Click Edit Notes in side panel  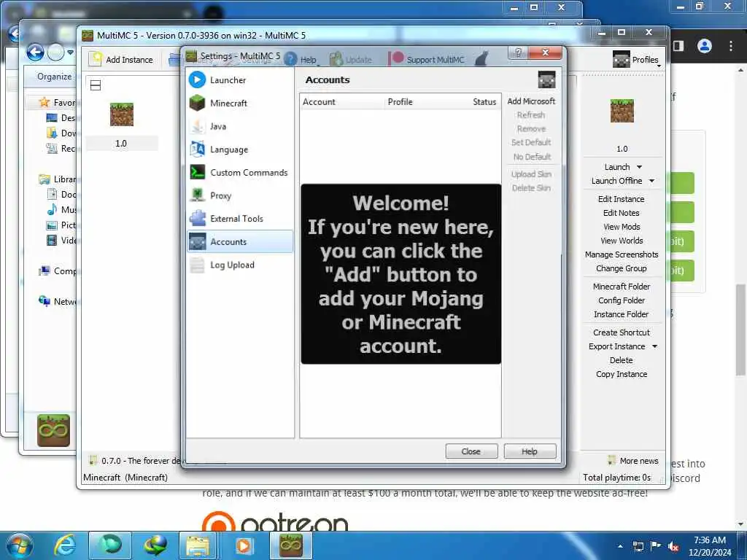622,213
